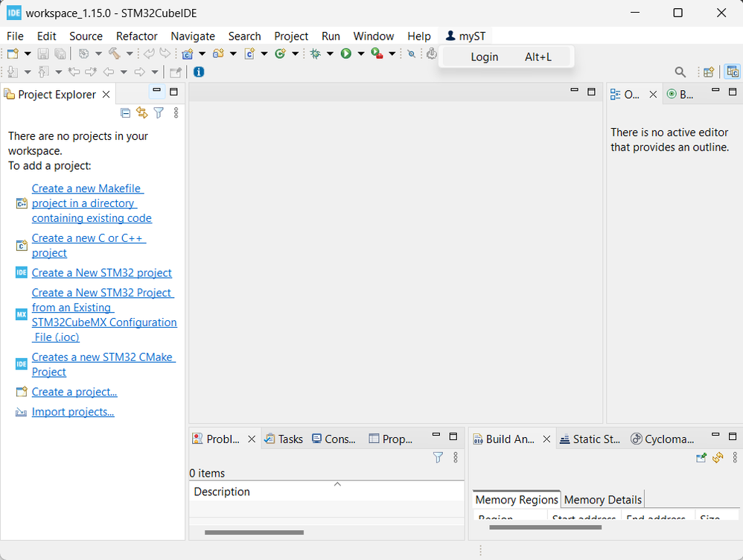Switch to the Memory Details tab

603,500
